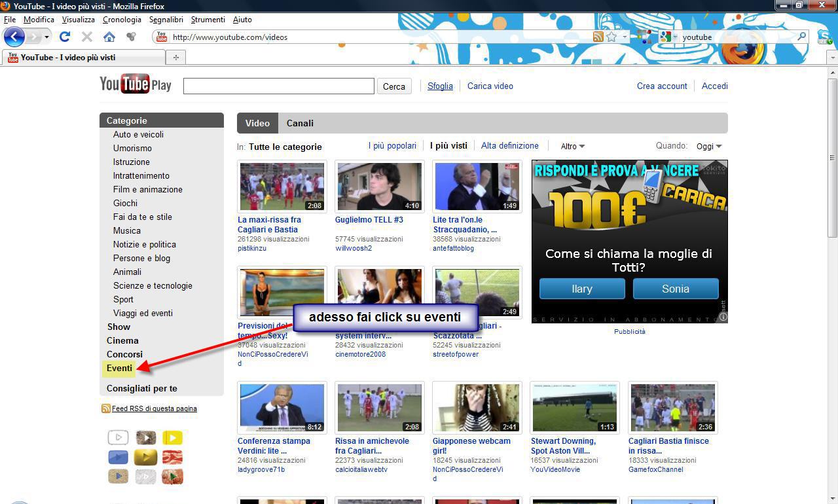
Task: Filter by I più popolari
Action: tap(392, 146)
